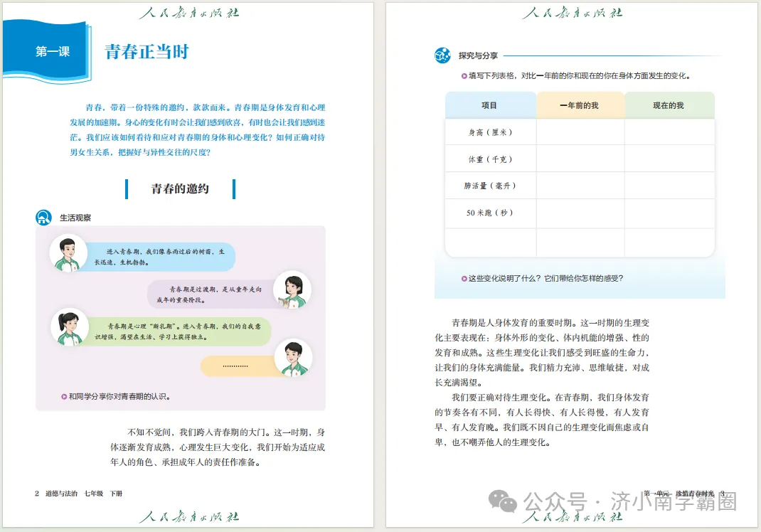The height and width of the screenshot is (532, 761).
Task: Click the paragraph starting 青春期是人身体发育的重要时期
Action: (x=542, y=352)
